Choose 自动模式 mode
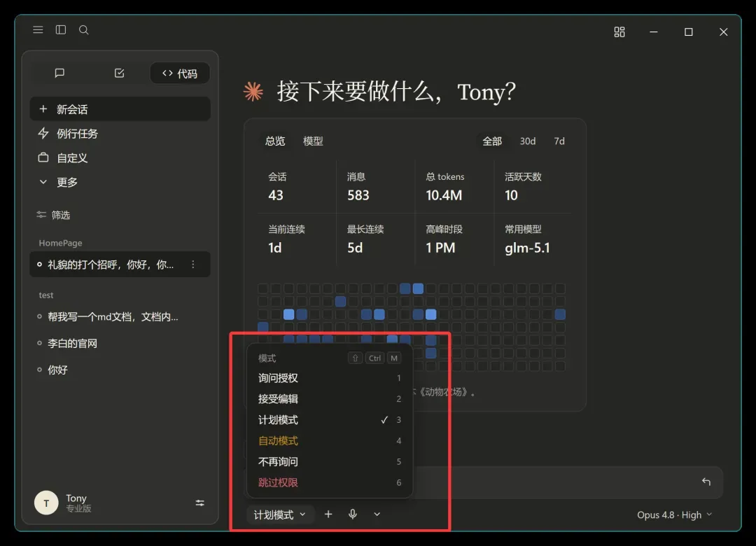The height and width of the screenshot is (546, 756). pos(329,441)
